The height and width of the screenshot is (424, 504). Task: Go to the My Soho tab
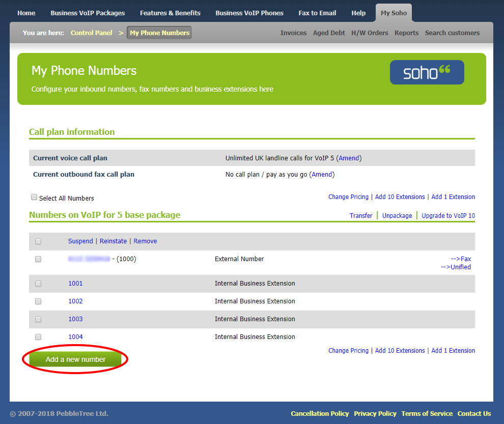click(394, 13)
